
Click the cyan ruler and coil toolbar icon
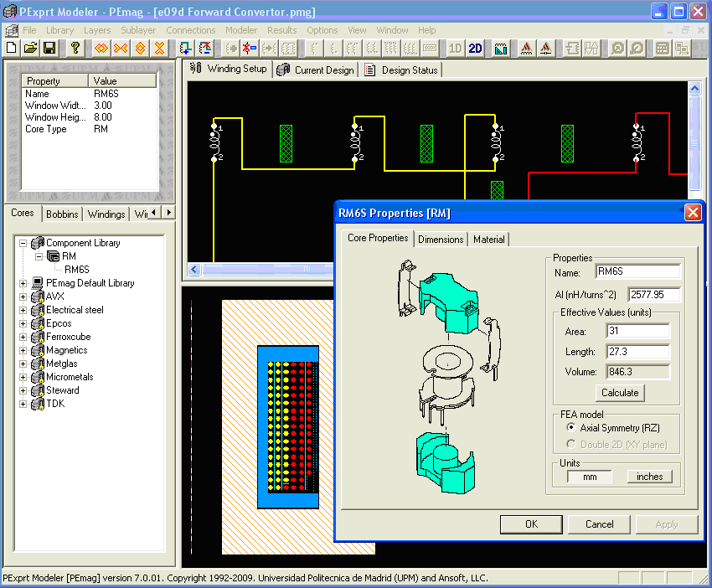[500, 48]
